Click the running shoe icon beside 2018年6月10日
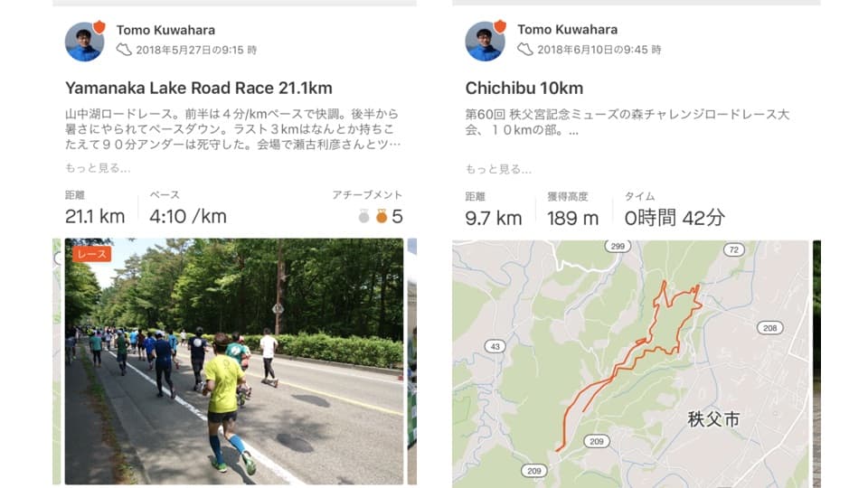This screenshot has height=488, width=868. coord(525,49)
